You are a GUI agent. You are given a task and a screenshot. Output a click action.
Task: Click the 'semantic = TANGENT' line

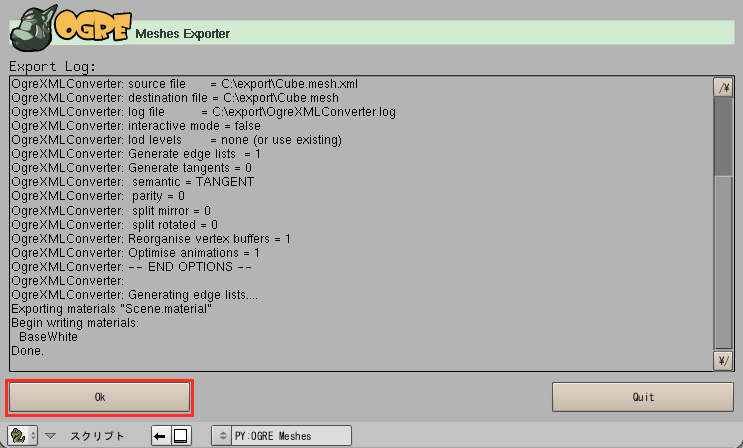pyautogui.click(x=133, y=182)
